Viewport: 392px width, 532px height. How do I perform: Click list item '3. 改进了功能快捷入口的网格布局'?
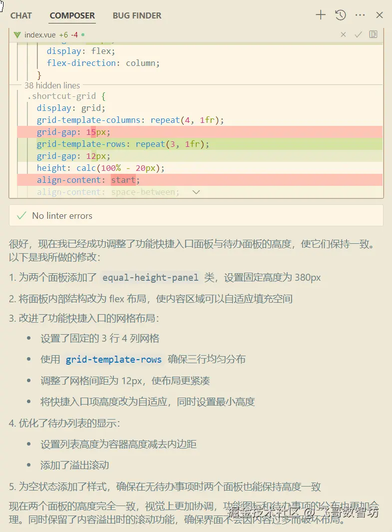click(x=84, y=318)
